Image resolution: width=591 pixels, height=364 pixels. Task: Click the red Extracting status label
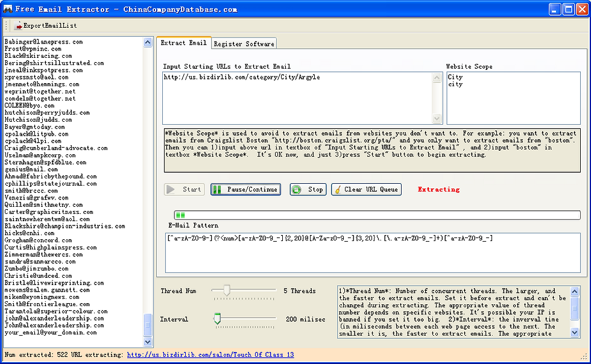(x=439, y=190)
